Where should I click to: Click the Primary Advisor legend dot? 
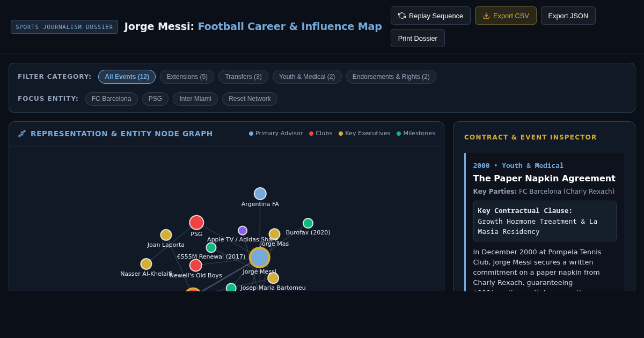[251, 134]
